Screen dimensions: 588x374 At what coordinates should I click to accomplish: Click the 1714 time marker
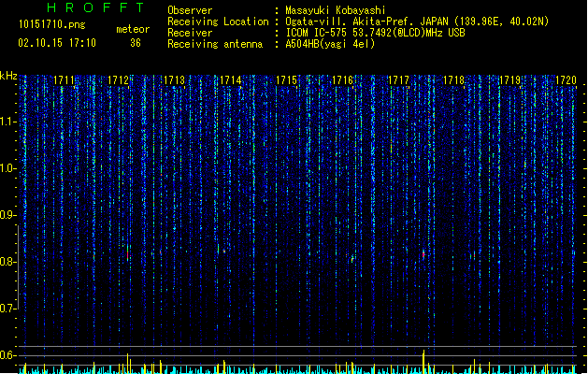pyautogui.click(x=230, y=80)
